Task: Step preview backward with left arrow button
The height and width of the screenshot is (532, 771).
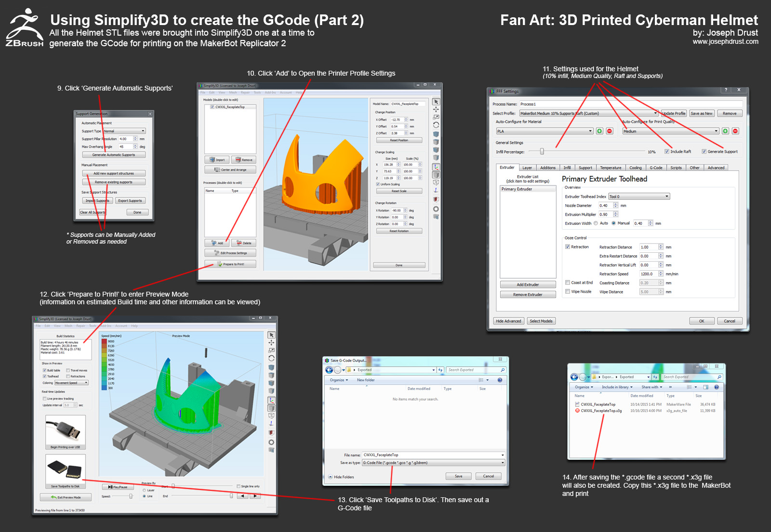Action: [x=243, y=496]
